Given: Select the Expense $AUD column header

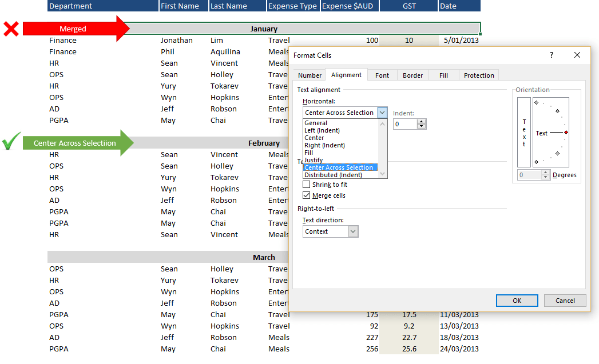Looking at the screenshot, I should click(350, 6).
